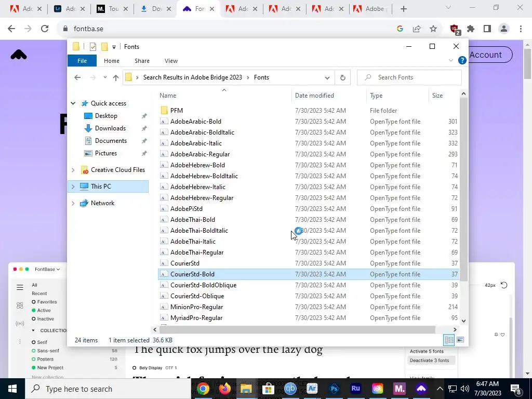Collapse the COLLECTIONS section in FontBase
The height and width of the screenshot is (399, 532).
[x=33, y=330]
